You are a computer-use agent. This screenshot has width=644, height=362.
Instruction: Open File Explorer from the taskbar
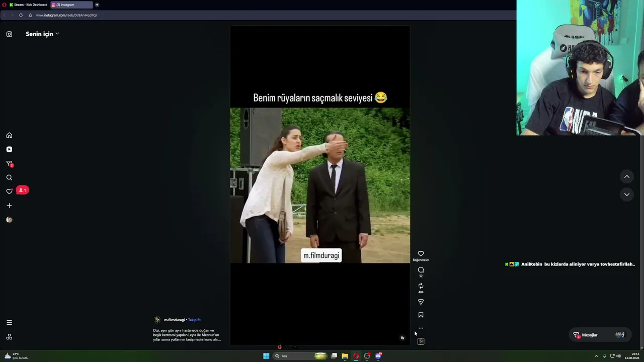[345, 356]
